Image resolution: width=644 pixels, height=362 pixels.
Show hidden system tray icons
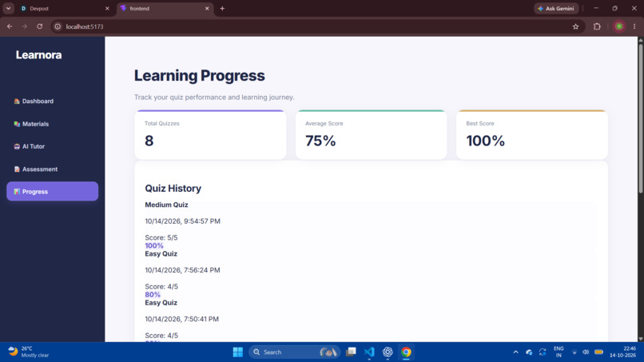(x=515, y=352)
